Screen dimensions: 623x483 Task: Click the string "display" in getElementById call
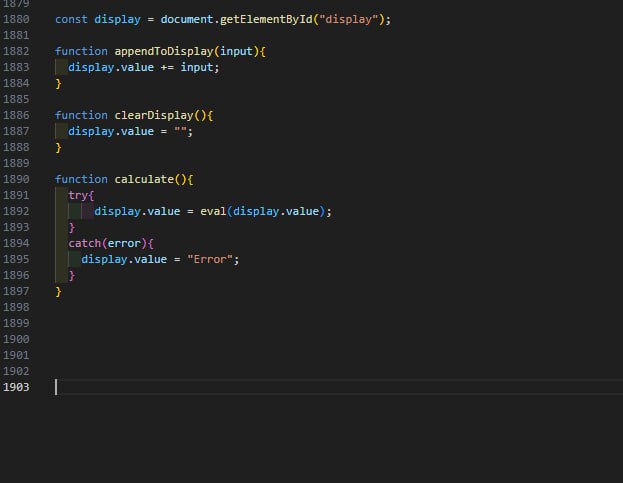pos(348,19)
